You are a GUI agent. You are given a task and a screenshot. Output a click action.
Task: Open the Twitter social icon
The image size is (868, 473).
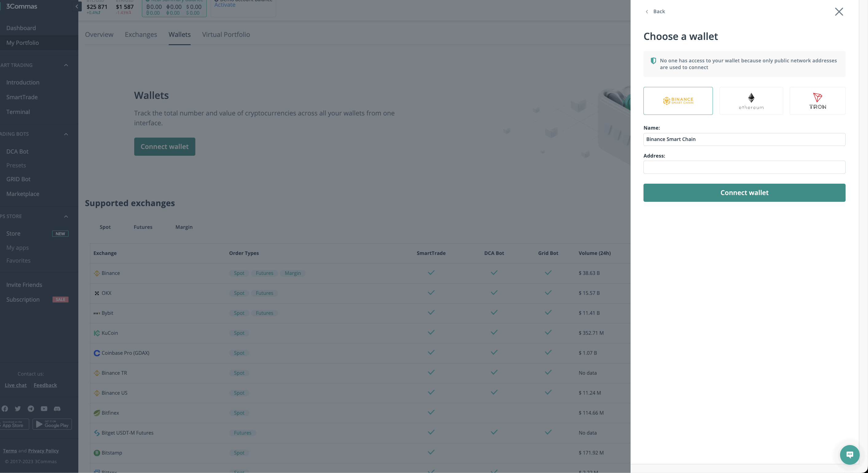18,408
